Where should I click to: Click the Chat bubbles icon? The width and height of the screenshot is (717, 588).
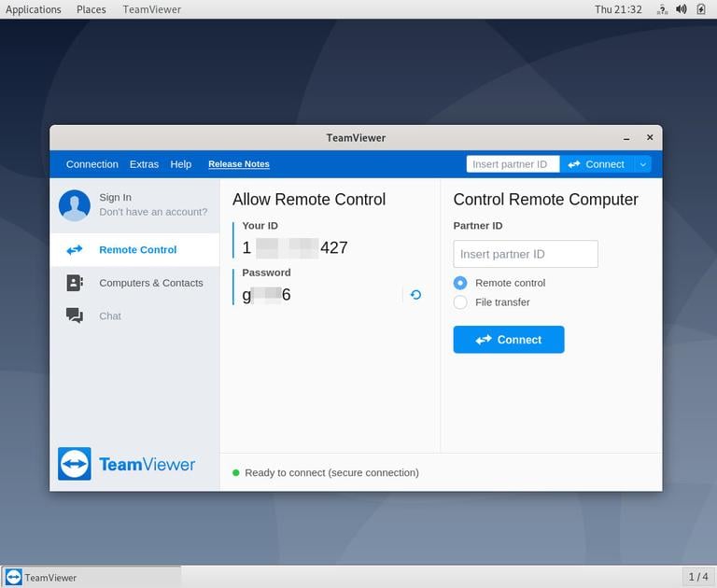(x=75, y=315)
